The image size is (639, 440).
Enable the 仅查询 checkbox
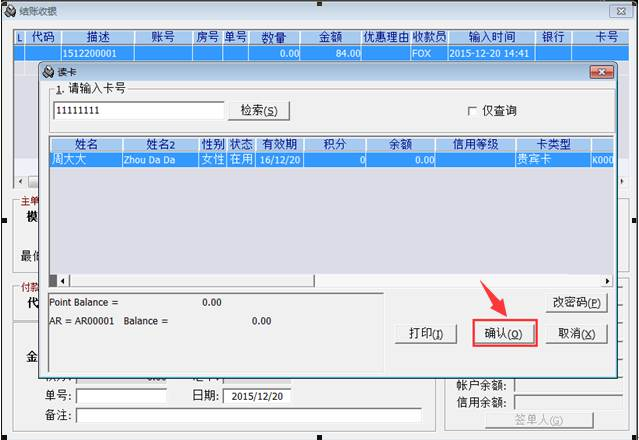[x=473, y=111]
